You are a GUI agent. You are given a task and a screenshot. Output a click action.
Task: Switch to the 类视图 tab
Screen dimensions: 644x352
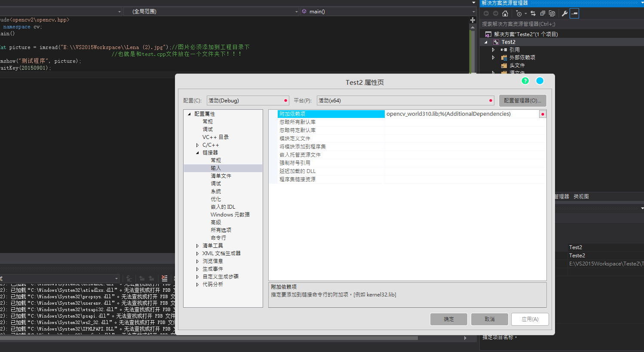click(581, 197)
